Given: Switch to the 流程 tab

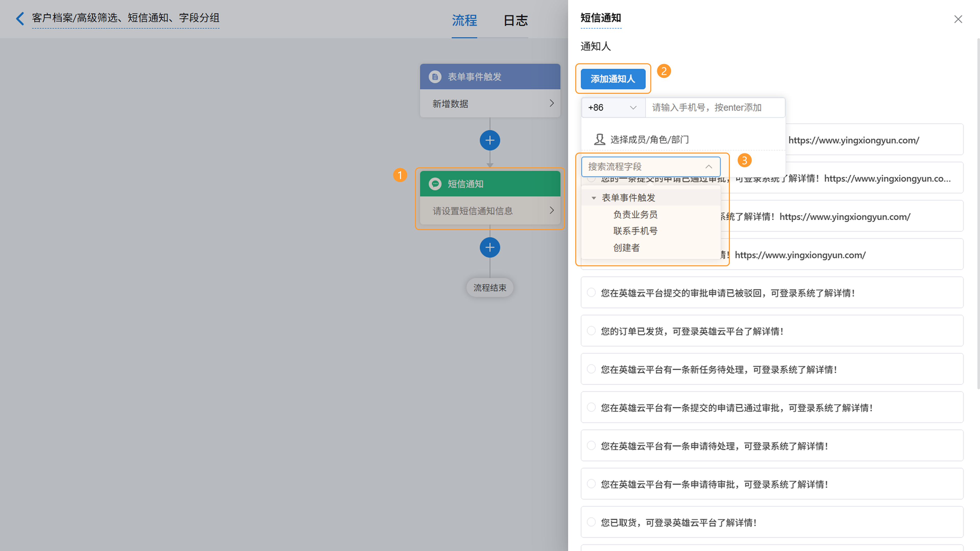Looking at the screenshot, I should pyautogui.click(x=464, y=20).
